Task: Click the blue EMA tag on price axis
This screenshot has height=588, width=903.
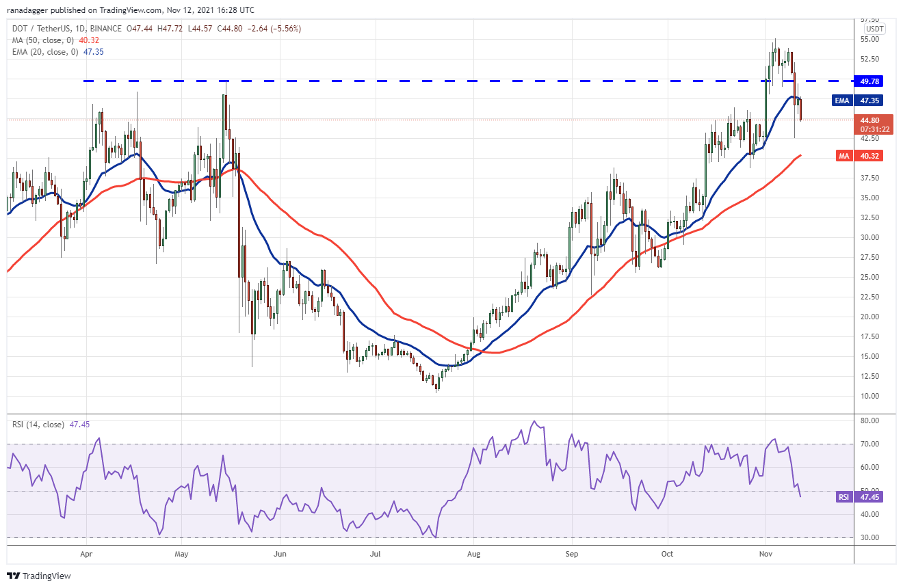Action: [x=841, y=101]
